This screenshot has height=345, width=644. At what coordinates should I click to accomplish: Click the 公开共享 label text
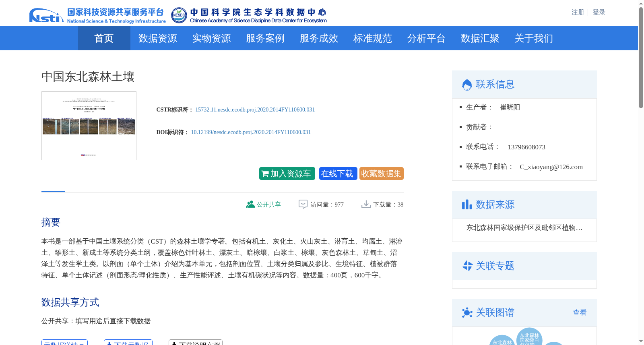269,205
